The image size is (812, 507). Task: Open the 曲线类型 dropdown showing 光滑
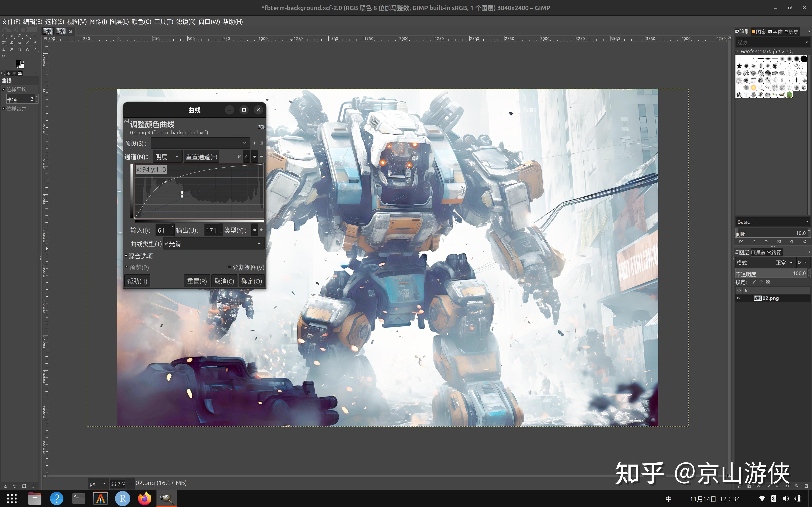tap(214, 244)
